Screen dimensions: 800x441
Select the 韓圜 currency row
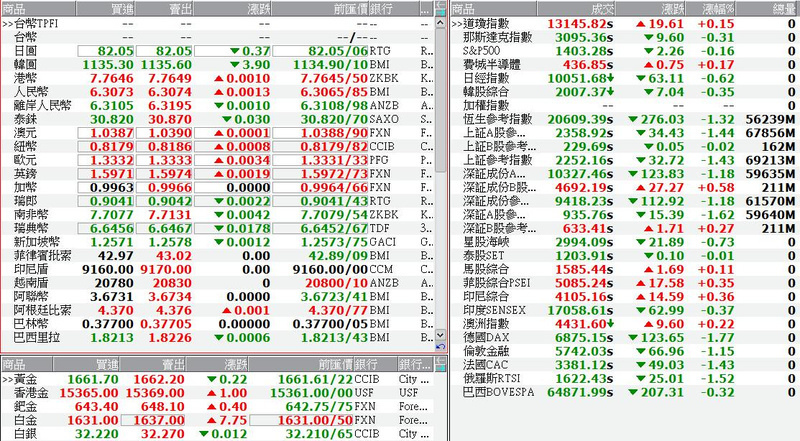coord(217,64)
